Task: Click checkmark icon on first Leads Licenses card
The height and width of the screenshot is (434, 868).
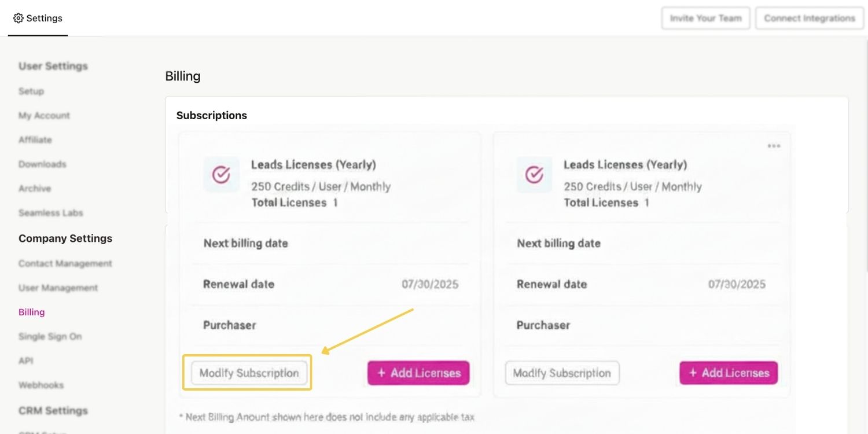Action: (221, 174)
